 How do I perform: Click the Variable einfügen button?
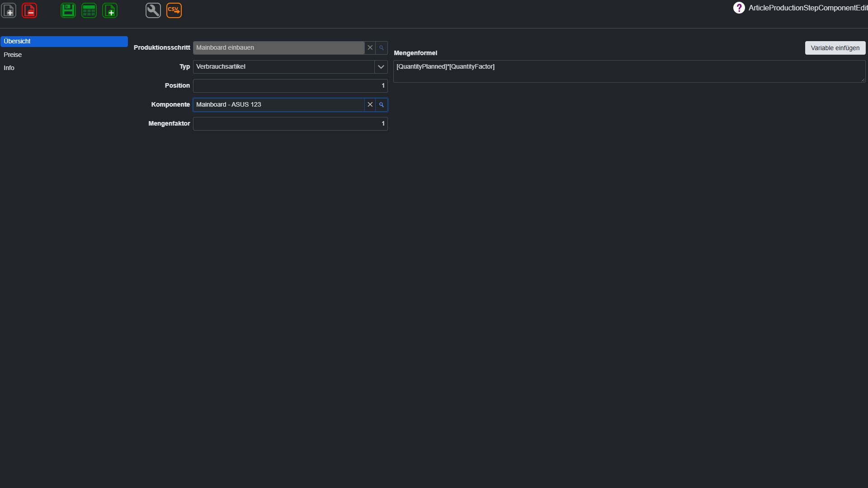coord(835,48)
